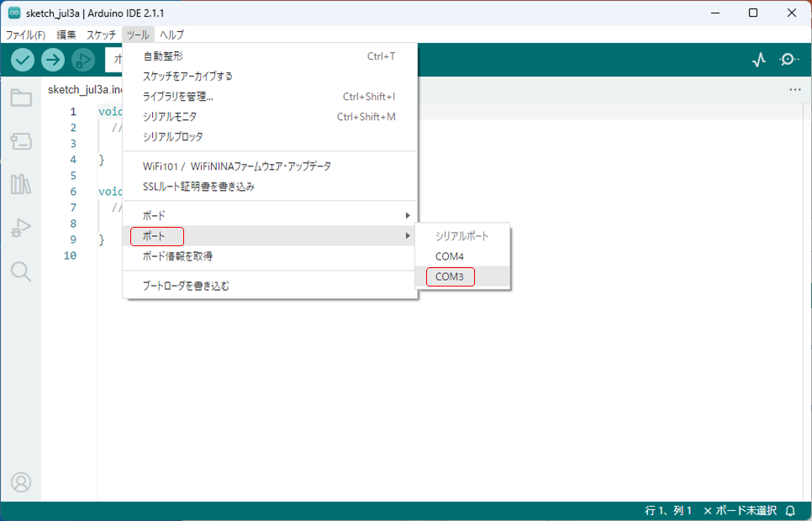This screenshot has width=812, height=521.
Task: Minimize the Arduino IDE window
Action: tap(715, 13)
